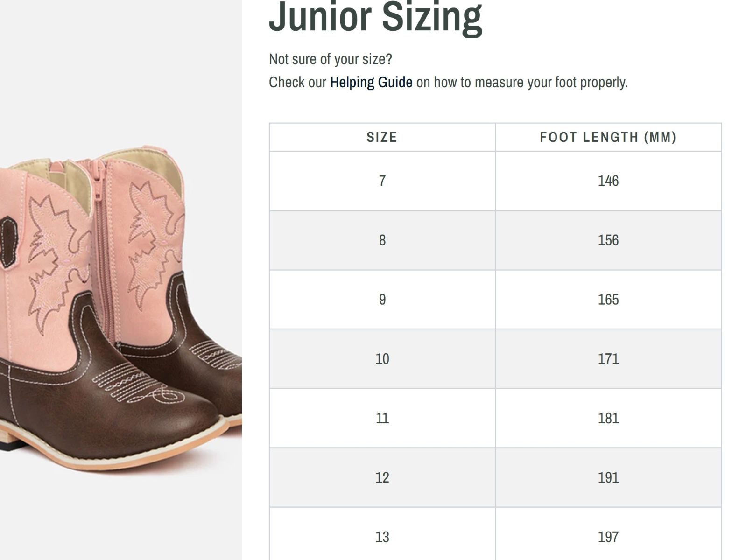Select the 146 foot length cell

point(608,181)
